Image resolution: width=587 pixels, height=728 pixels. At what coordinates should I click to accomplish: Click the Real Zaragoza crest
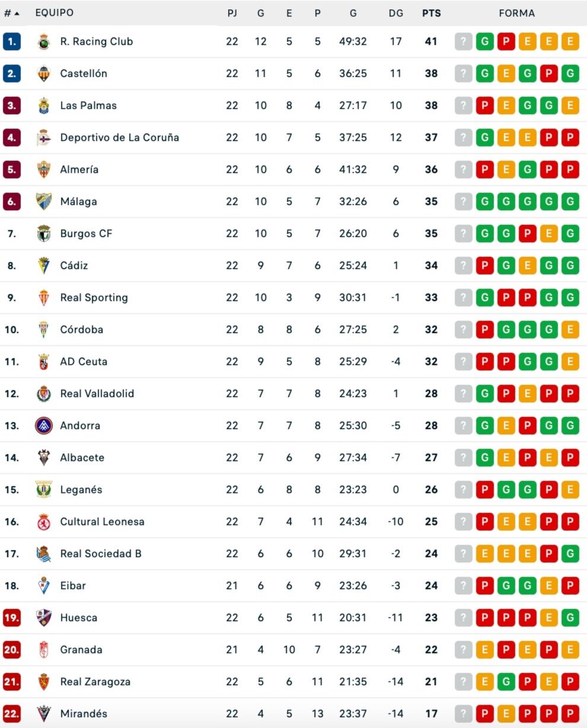43,682
